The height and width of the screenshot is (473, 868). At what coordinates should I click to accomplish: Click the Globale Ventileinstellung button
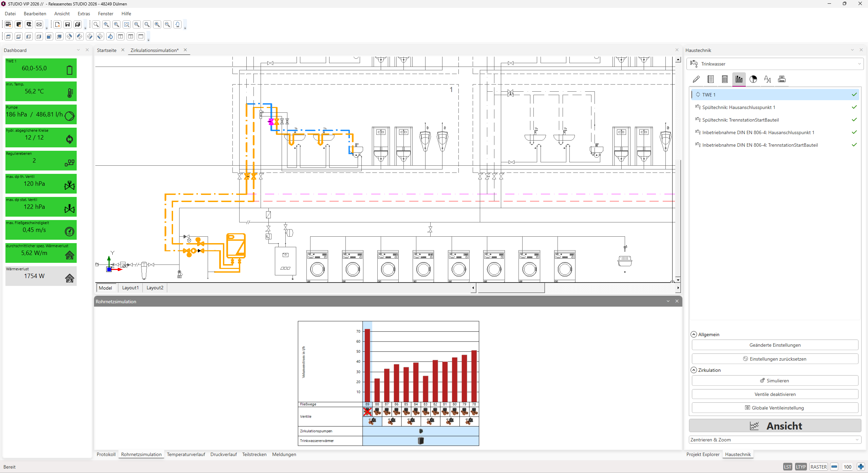click(x=775, y=408)
